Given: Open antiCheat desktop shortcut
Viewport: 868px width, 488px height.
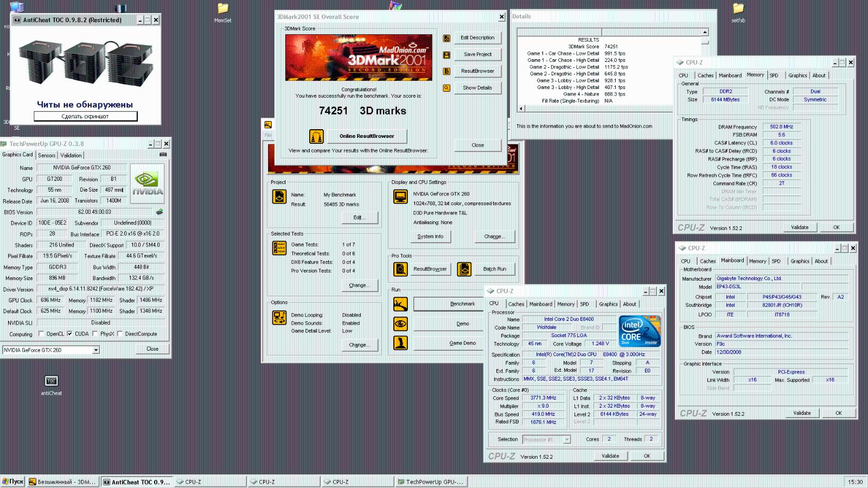Looking at the screenshot, I should 52,385.
